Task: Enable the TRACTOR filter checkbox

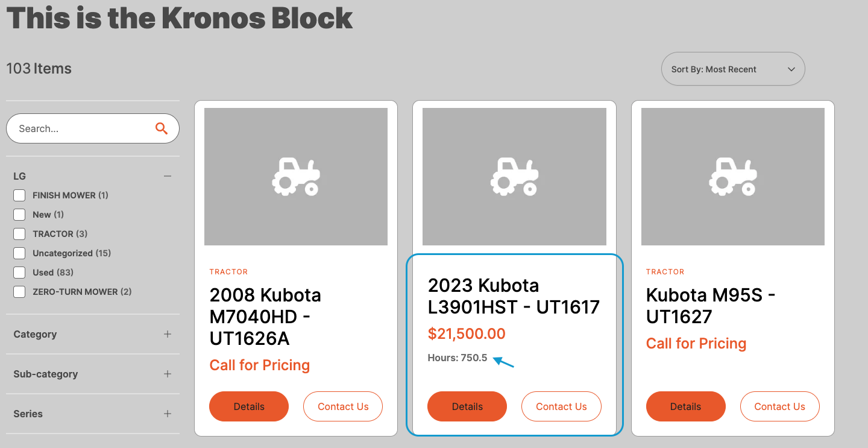Action: (x=19, y=234)
